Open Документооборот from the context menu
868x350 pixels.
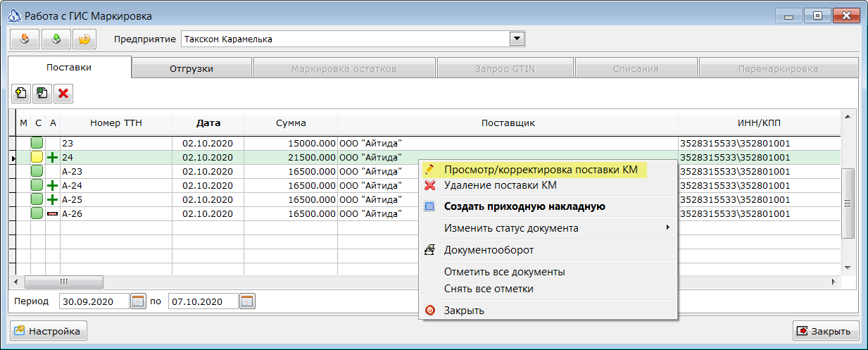[x=548, y=250]
